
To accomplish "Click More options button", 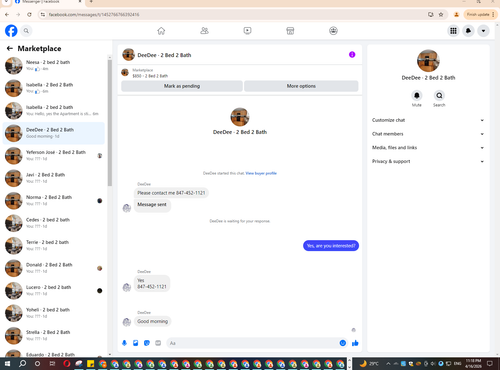I will coord(301,86).
